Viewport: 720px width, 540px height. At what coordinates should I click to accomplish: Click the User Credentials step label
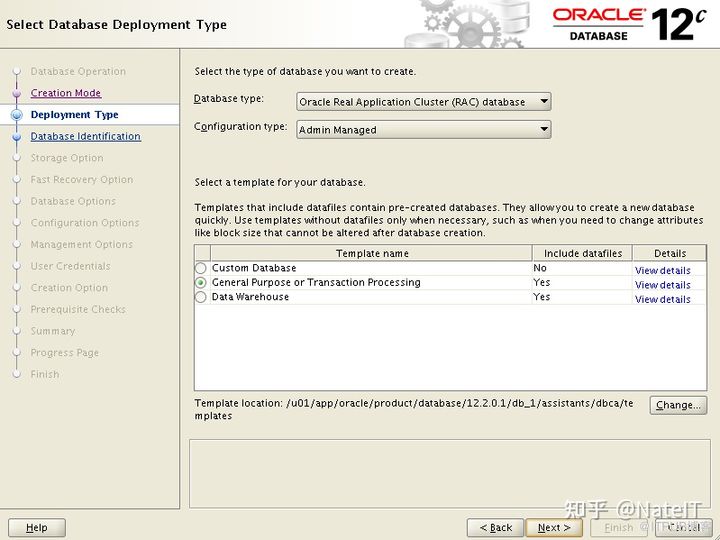pos(70,266)
